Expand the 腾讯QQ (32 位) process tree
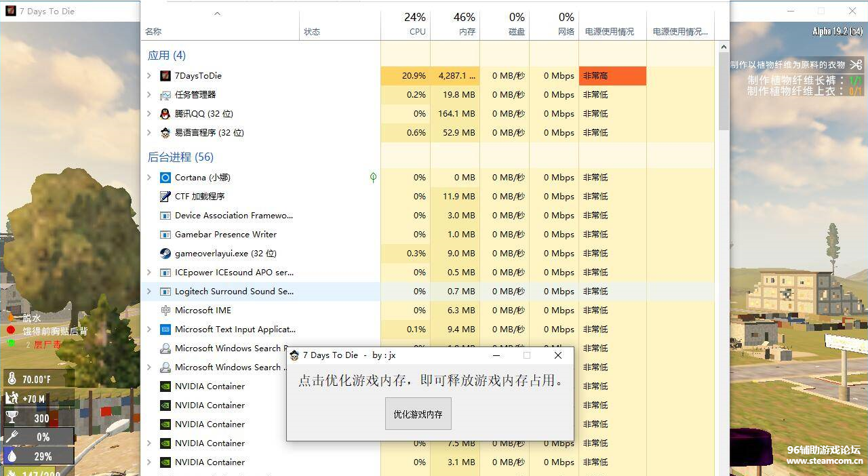This screenshot has height=476, width=868. click(149, 114)
